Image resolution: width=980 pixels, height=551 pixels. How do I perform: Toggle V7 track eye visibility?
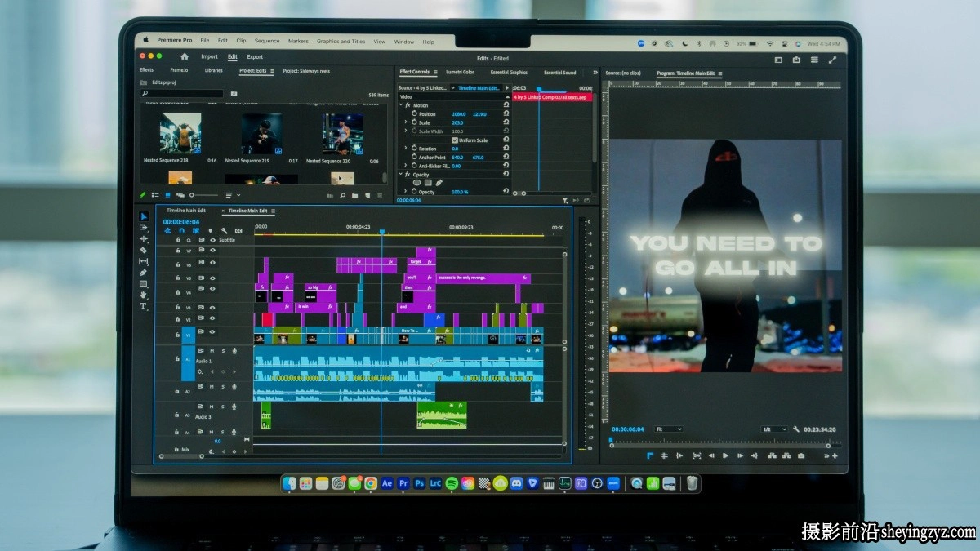(x=212, y=251)
